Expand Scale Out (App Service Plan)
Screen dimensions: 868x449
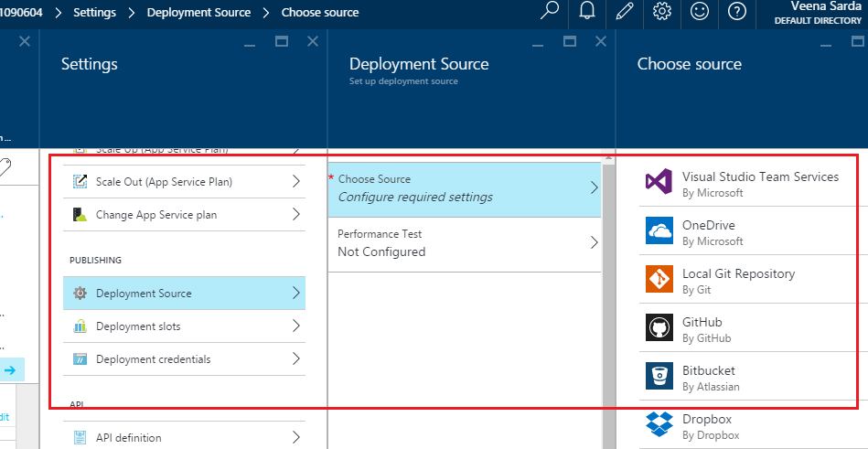point(184,182)
